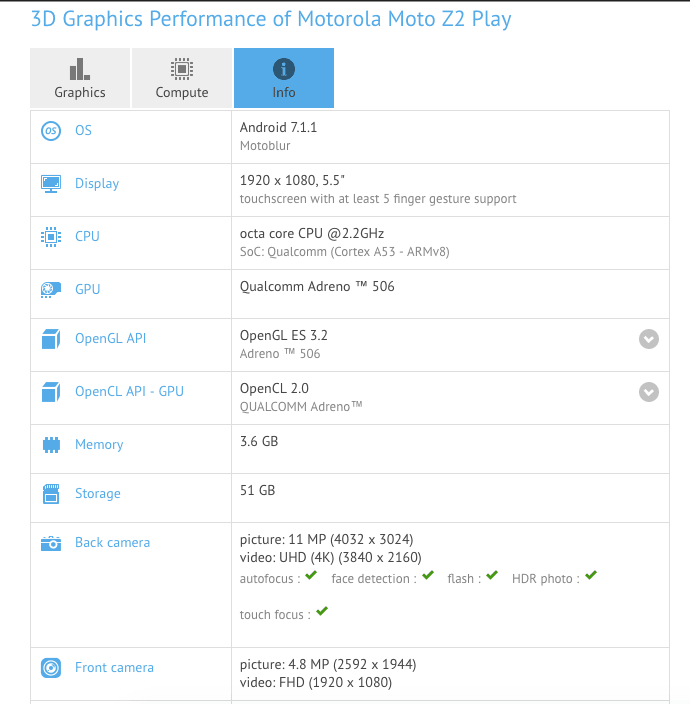Image resolution: width=690 pixels, height=704 pixels.
Task: Click the GPU graphics card icon
Action: tap(51, 290)
